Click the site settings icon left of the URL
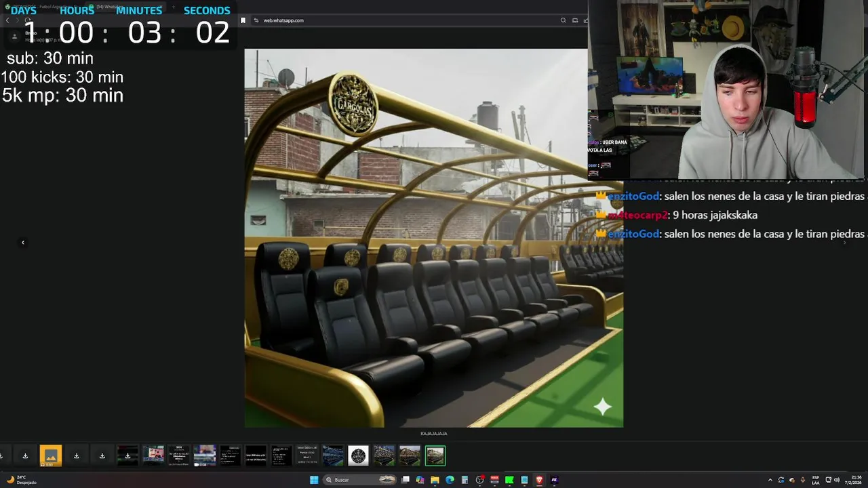 [x=256, y=20]
